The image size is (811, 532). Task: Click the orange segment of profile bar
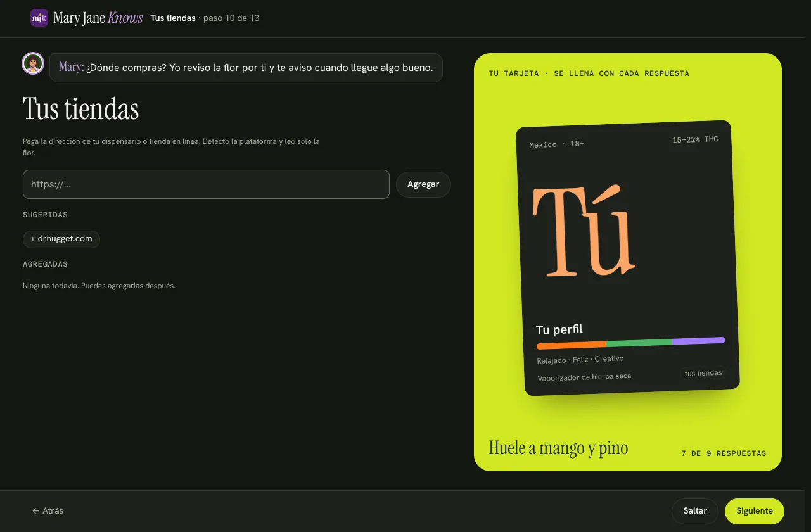click(x=571, y=345)
